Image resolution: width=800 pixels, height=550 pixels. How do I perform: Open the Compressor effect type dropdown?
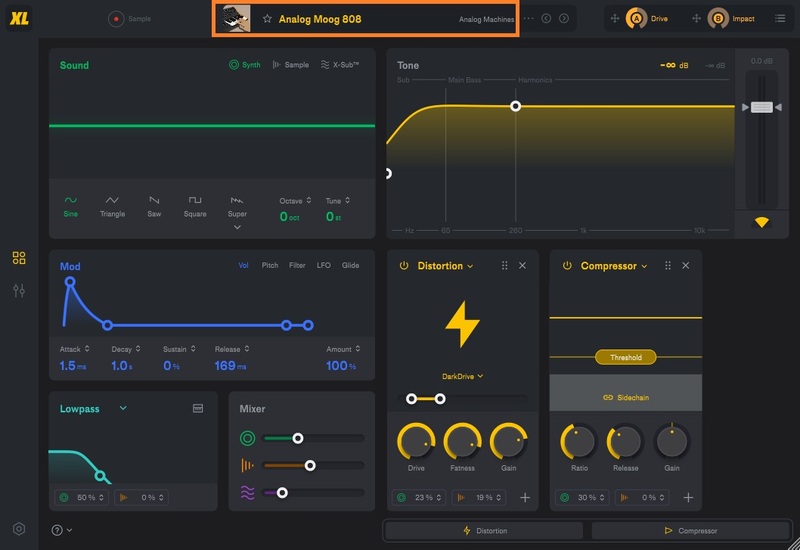tap(614, 266)
